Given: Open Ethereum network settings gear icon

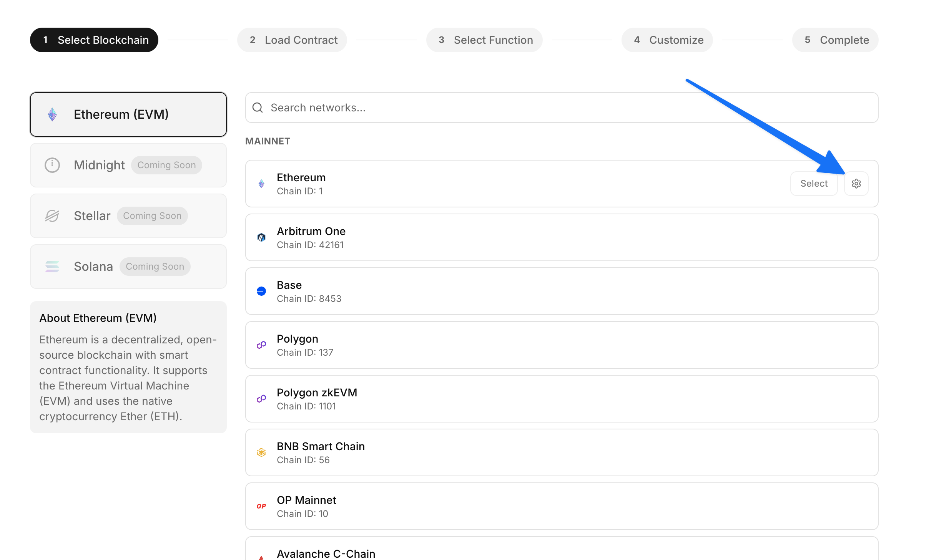Looking at the screenshot, I should 856,184.
